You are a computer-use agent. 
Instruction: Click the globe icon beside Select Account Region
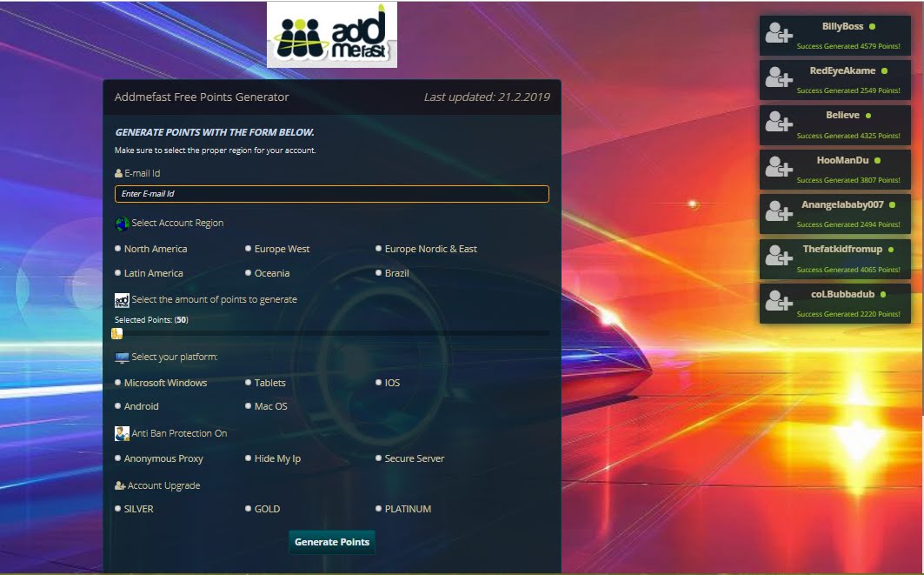pos(122,224)
